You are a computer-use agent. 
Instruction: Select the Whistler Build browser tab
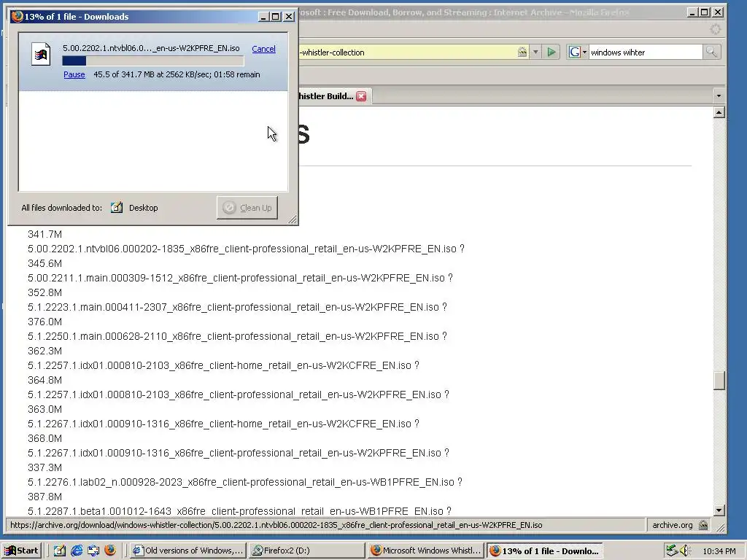(326, 96)
